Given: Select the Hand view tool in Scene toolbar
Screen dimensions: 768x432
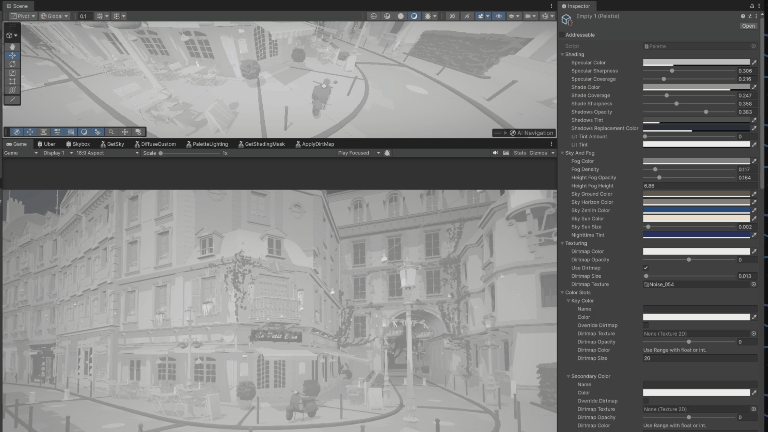Looking at the screenshot, I should point(12,47).
